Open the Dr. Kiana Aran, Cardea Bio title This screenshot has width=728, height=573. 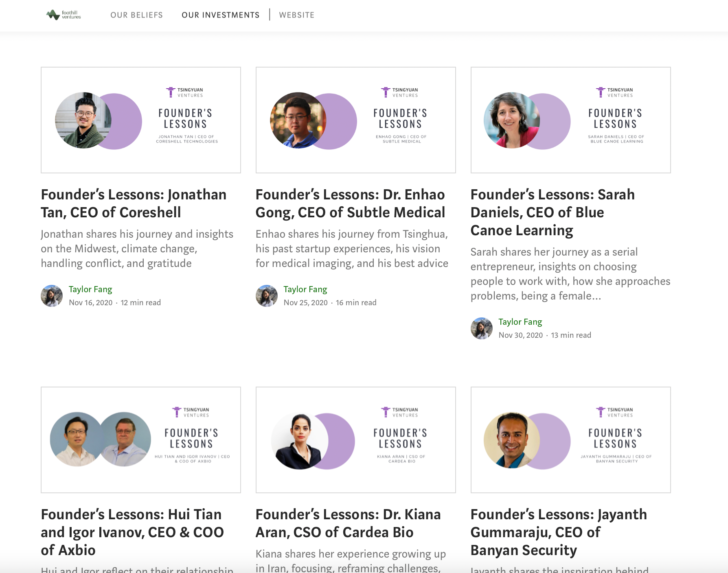[348, 523]
